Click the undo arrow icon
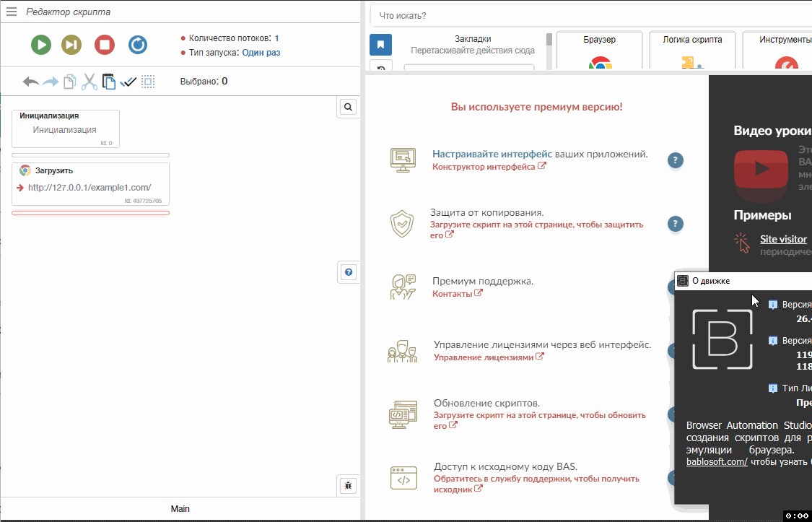The image size is (812, 522). click(x=30, y=82)
